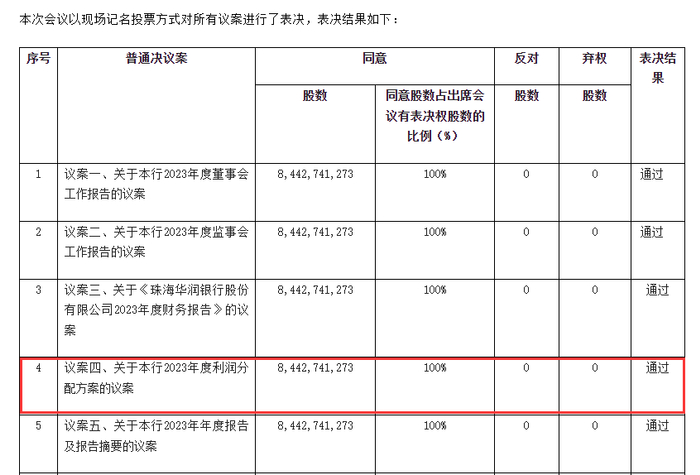Select 100% in 议案四 row
The height and width of the screenshot is (475, 700).
pyautogui.click(x=435, y=368)
